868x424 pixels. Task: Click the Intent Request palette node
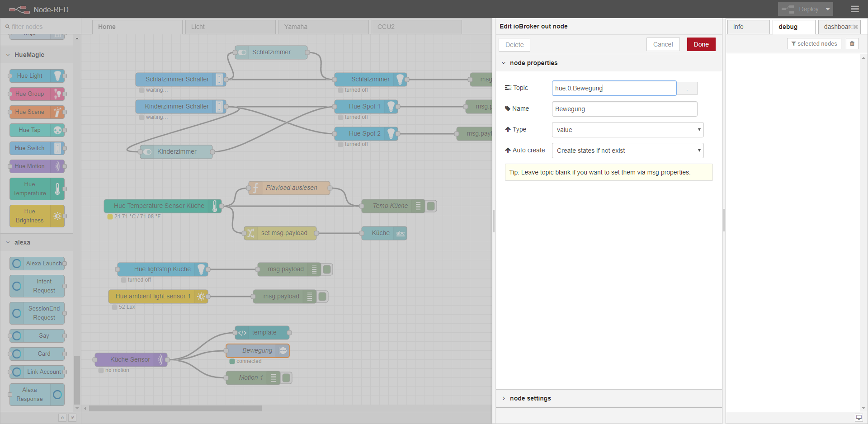point(37,286)
